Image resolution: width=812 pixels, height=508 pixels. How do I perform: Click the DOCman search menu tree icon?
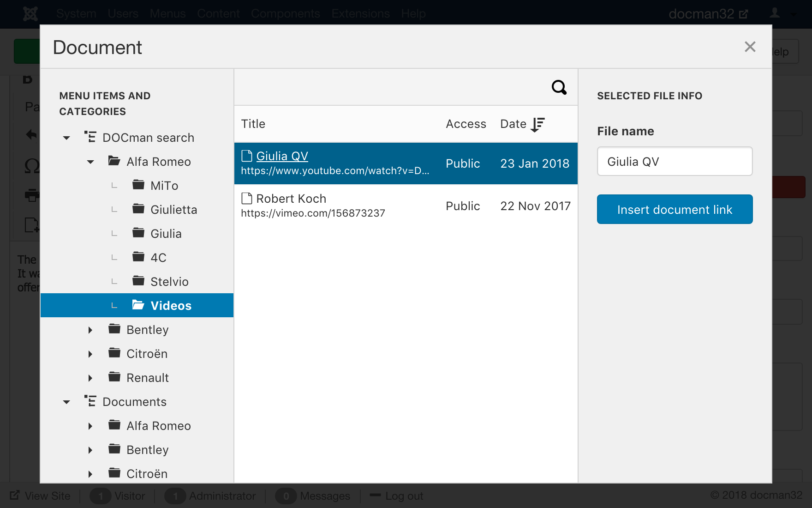tap(90, 137)
